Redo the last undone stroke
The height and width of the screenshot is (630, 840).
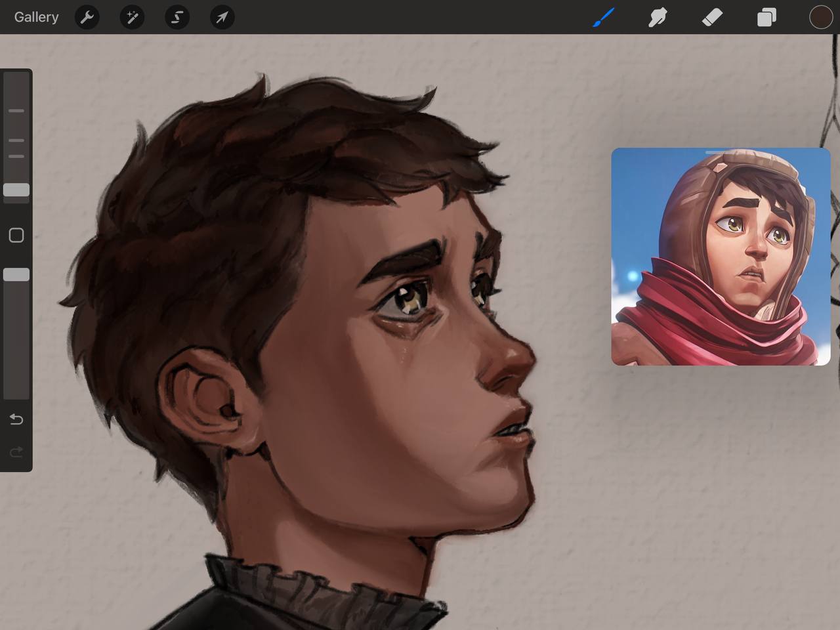tap(16, 451)
